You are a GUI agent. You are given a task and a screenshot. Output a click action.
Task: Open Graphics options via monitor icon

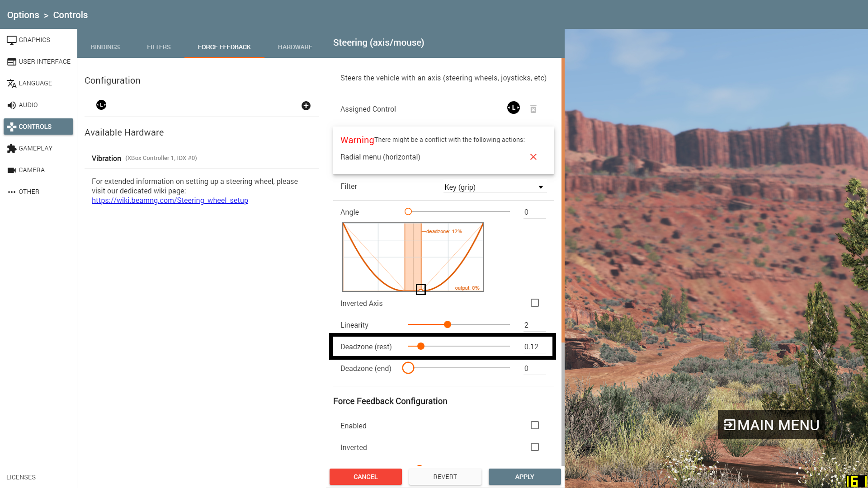(12, 40)
